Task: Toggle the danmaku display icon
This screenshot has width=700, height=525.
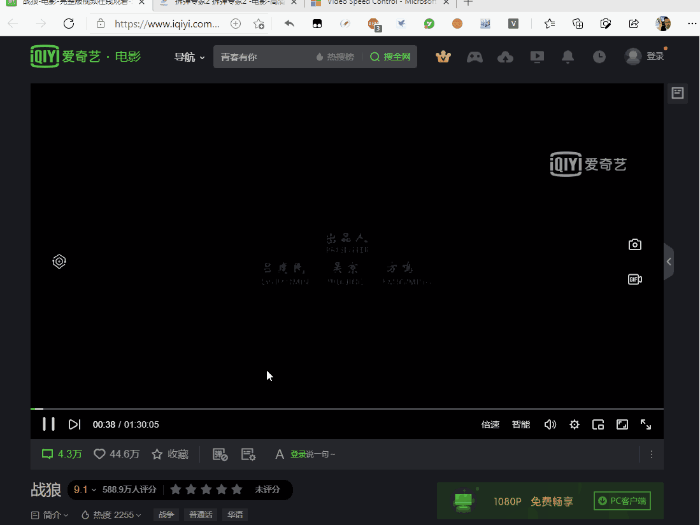Action: point(220,454)
